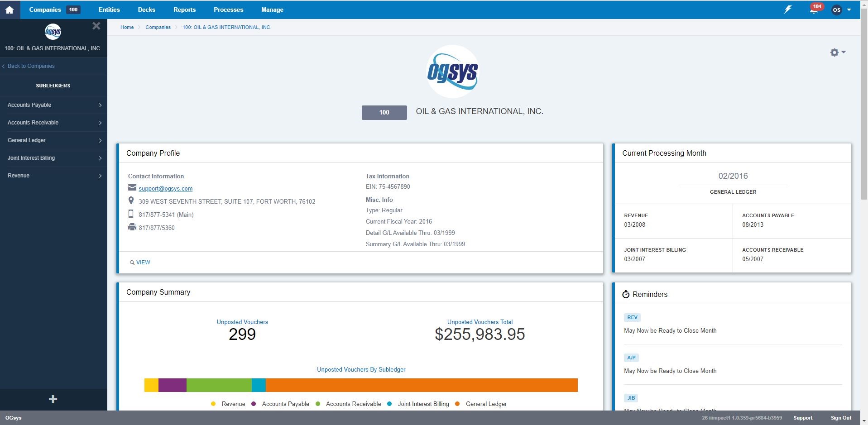Click the A/P reminder tag
Image resolution: width=868 pixels, height=425 pixels.
[x=631, y=358]
